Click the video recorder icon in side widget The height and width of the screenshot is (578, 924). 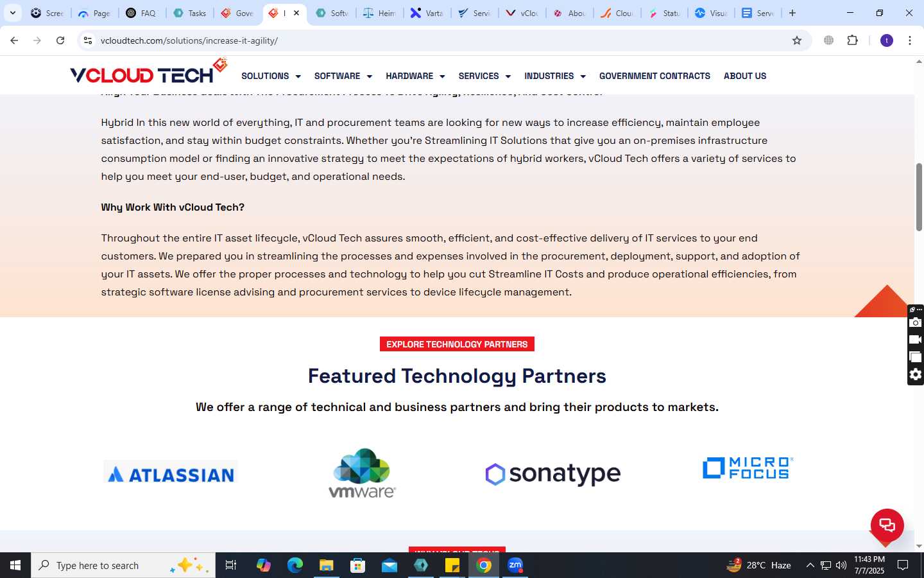point(916,340)
